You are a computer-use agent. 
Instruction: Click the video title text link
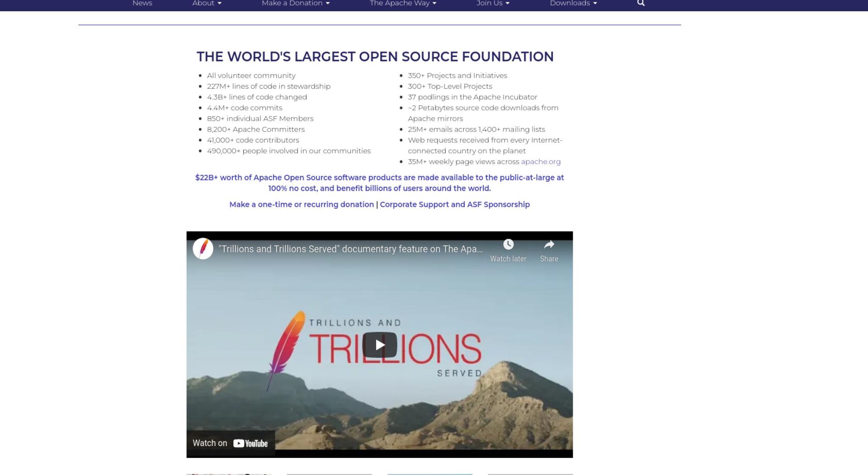[351, 249]
